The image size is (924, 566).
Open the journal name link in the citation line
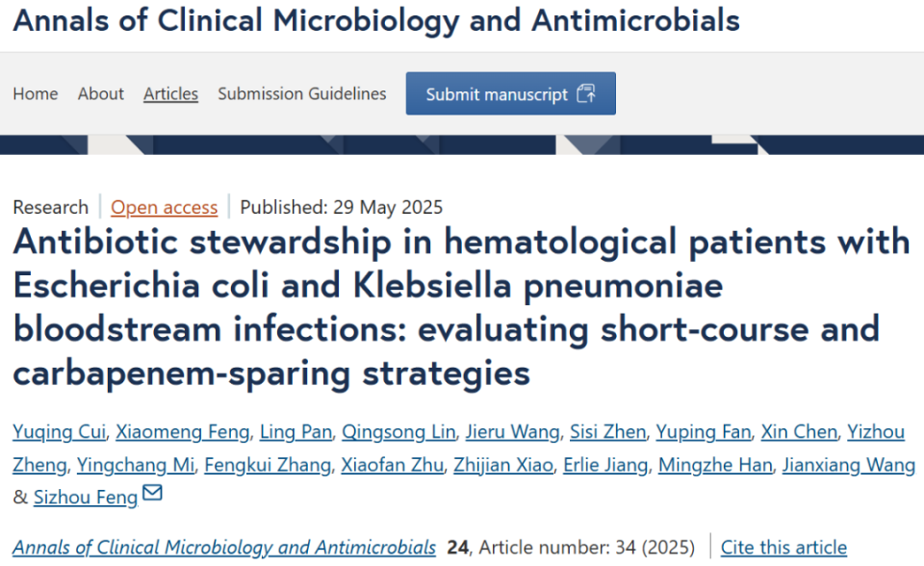click(224, 547)
